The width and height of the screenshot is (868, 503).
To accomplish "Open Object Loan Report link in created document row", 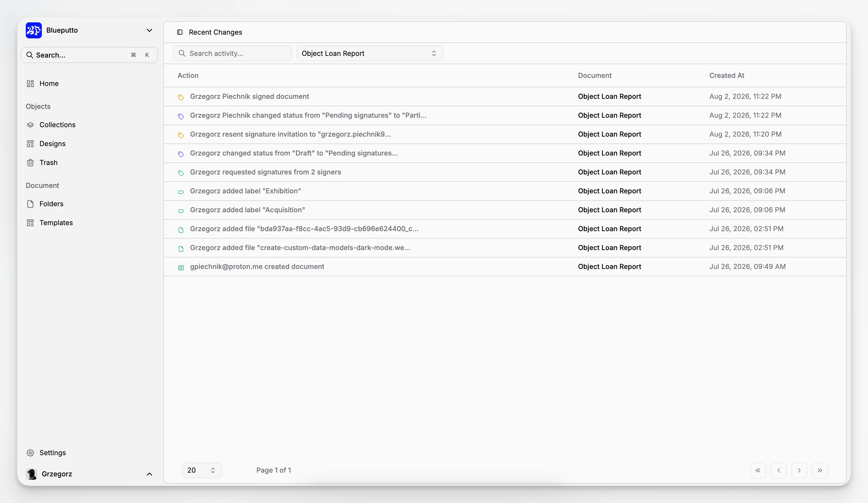I will point(609,266).
